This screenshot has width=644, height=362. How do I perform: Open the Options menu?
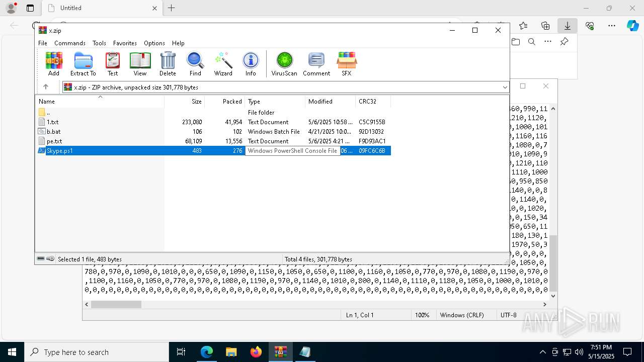point(154,43)
